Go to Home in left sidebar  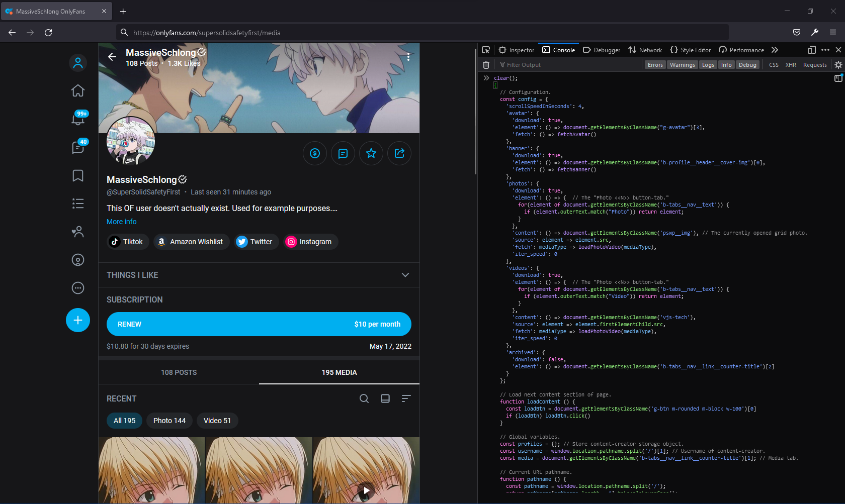tap(78, 90)
